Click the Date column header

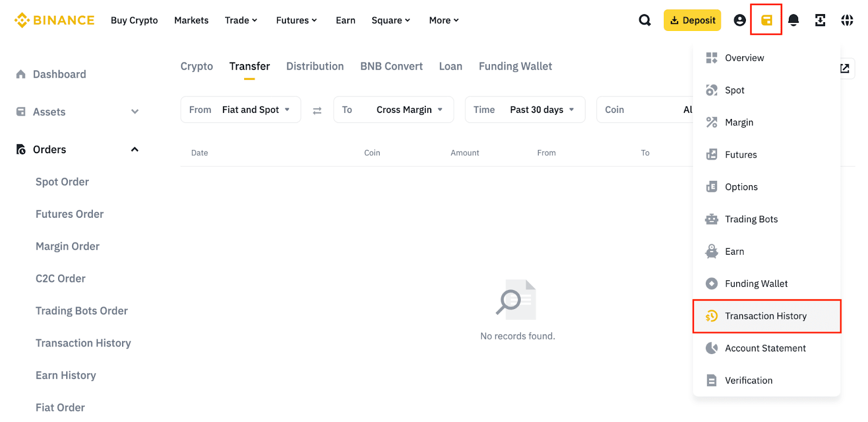[x=199, y=153]
